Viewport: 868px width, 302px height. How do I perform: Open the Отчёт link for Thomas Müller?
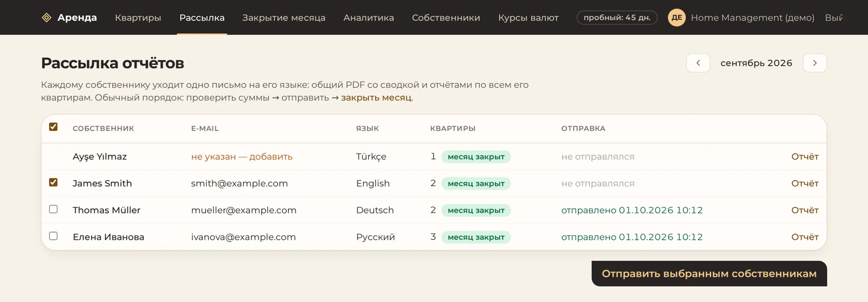click(805, 210)
